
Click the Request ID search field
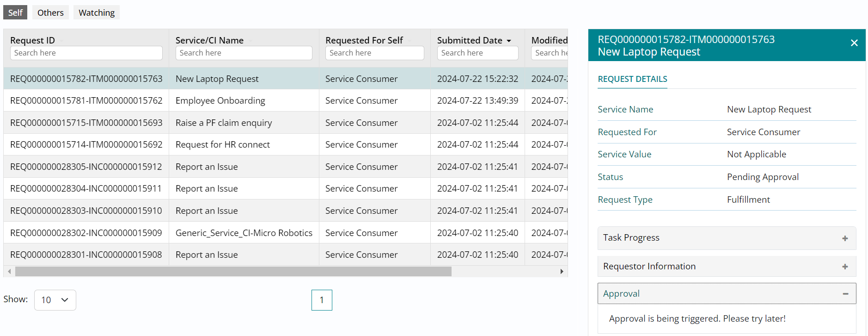click(x=86, y=53)
